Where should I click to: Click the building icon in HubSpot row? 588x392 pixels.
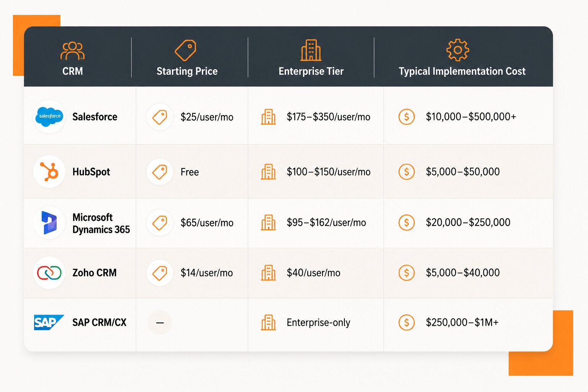268,172
